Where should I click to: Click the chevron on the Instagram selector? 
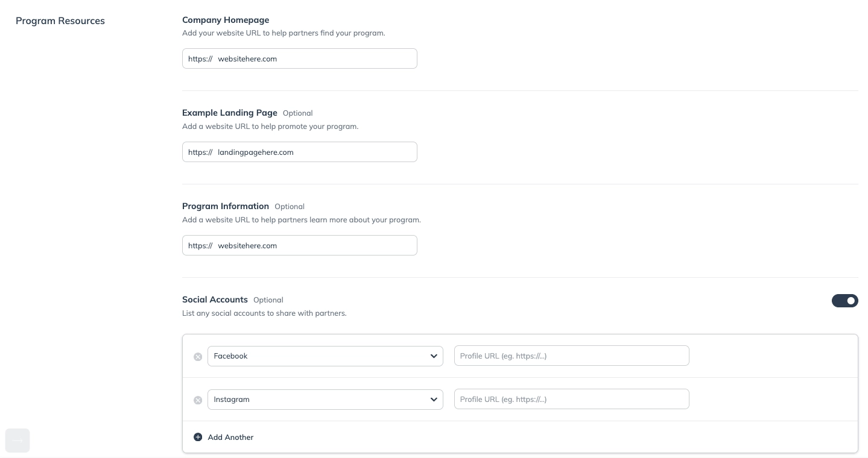click(434, 400)
